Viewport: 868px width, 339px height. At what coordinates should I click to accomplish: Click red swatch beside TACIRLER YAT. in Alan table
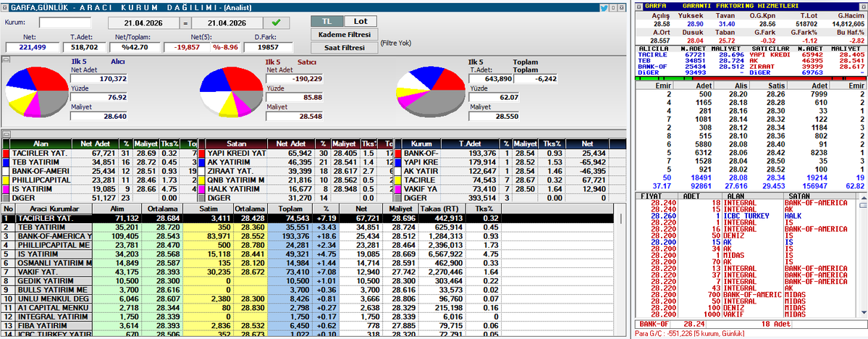(6, 153)
